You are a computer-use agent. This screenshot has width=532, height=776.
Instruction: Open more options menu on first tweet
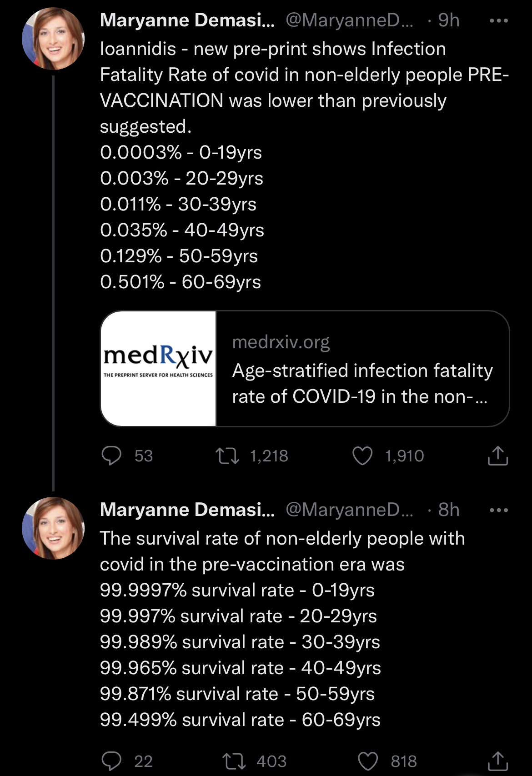coord(498,20)
